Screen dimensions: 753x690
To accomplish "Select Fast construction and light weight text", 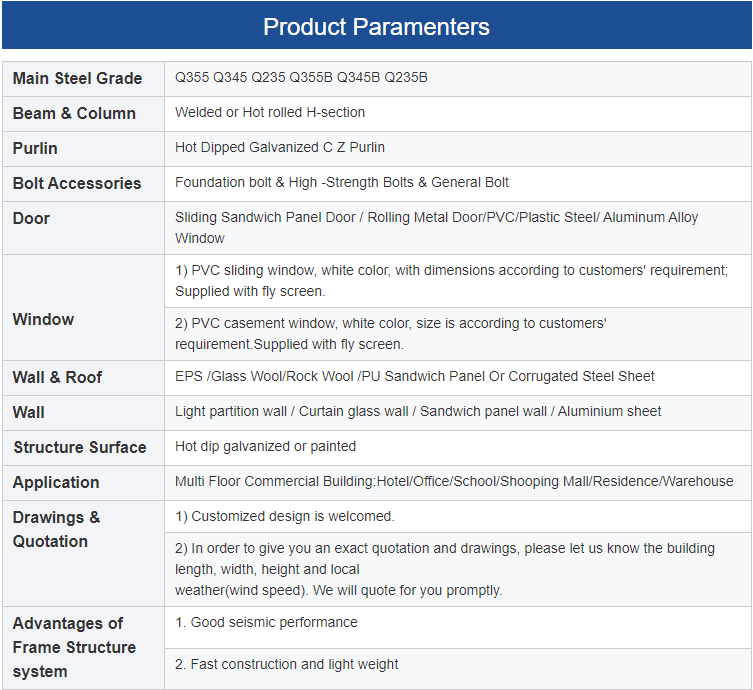I will [x=287, y=664].
